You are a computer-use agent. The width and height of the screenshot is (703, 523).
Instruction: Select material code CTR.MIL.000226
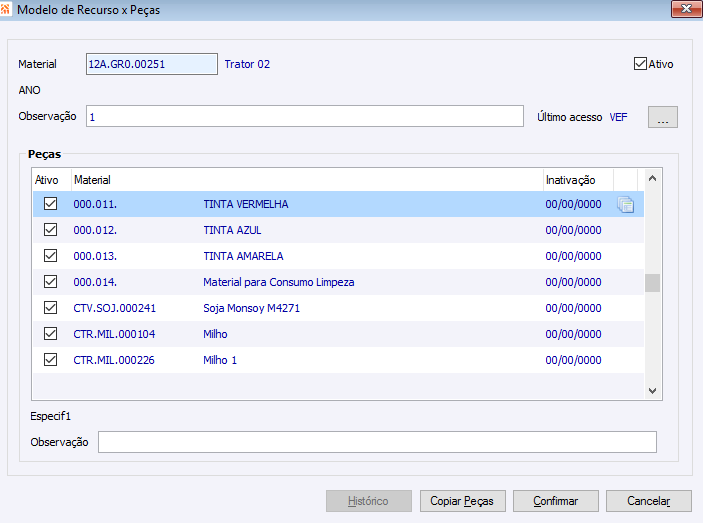pos(114,360)
